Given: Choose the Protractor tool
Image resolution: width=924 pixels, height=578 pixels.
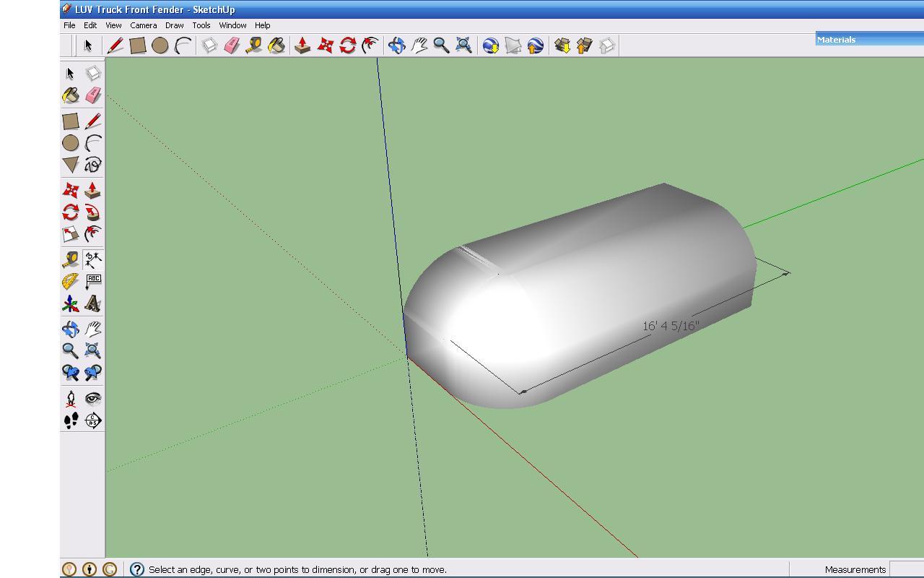Looking at the screenshot, I should pyautogui.click(x=70, y=281).
